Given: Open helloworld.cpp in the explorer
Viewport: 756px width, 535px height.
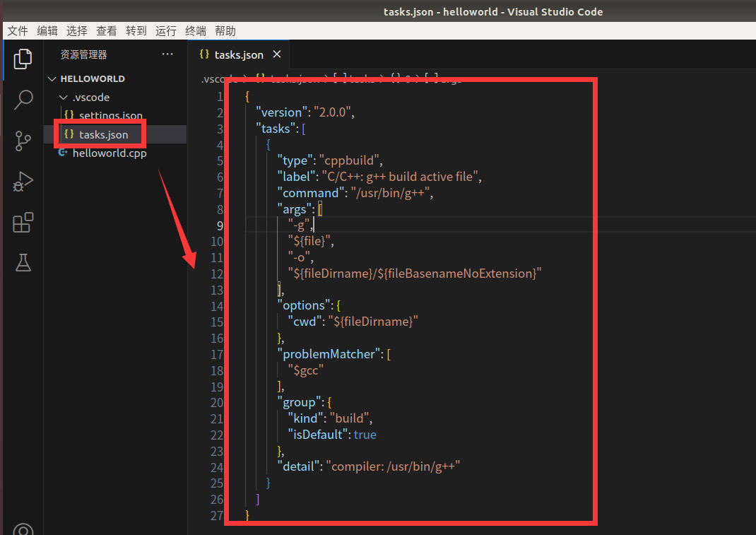Looking at the screenshot, I should (110, 153).
